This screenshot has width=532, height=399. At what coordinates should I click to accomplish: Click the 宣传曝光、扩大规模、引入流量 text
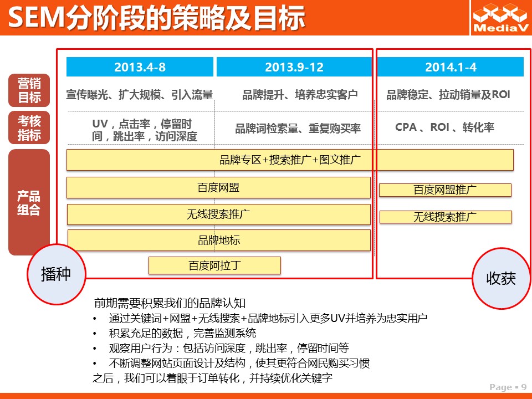pos(140,95)
